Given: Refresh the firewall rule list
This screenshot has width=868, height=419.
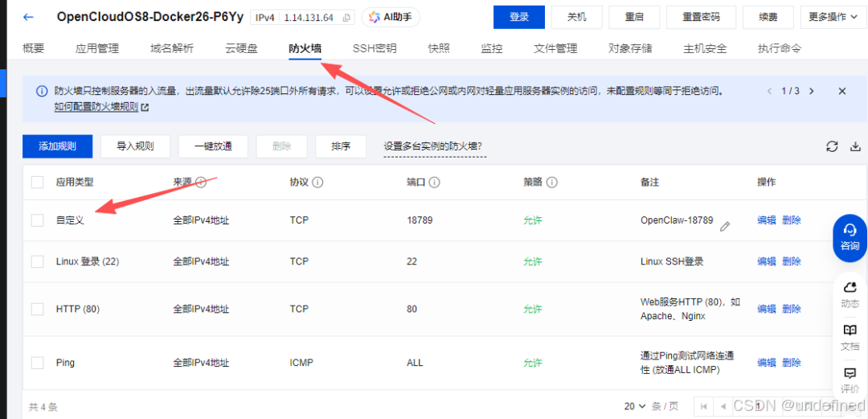Looking at the screenshot, I should [x=832, y=146].
